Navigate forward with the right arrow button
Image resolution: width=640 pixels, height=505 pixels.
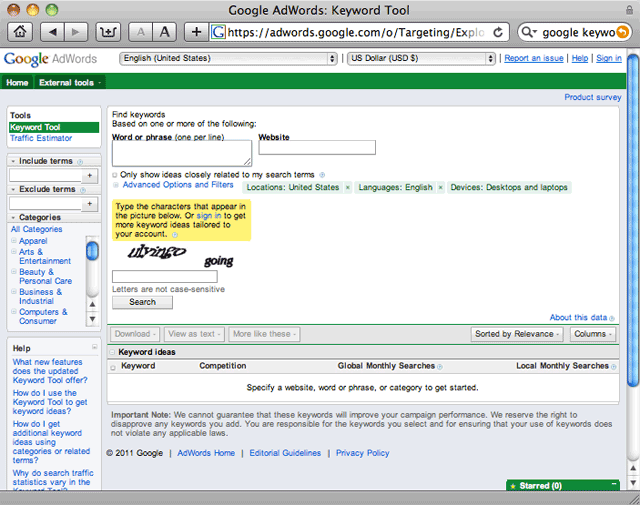(76, 32)
